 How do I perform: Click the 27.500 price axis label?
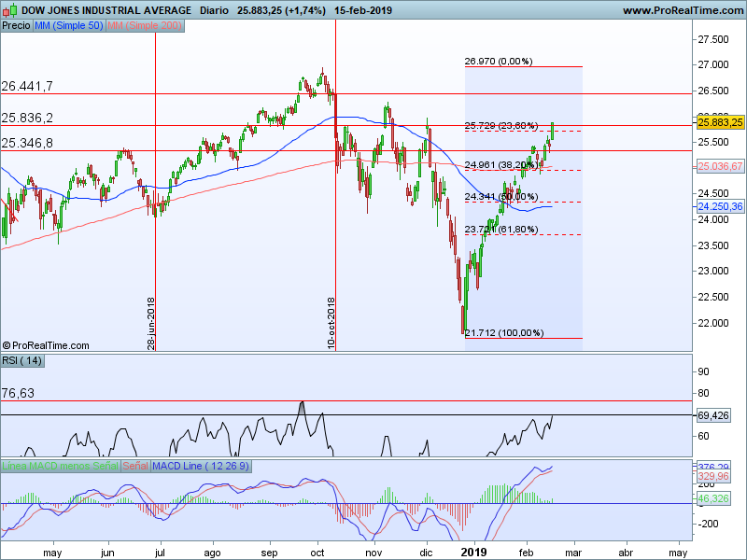[x=713, y=39]
